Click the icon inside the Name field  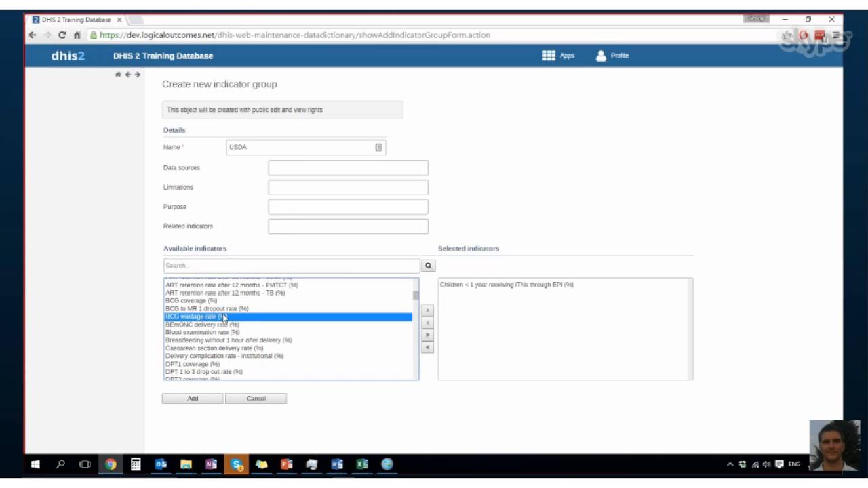pos(378,147)
